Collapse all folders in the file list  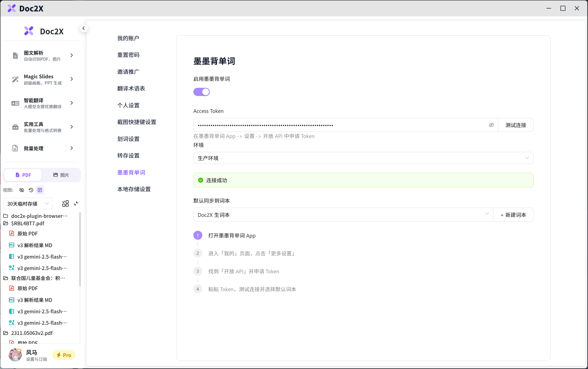(76, 203)
